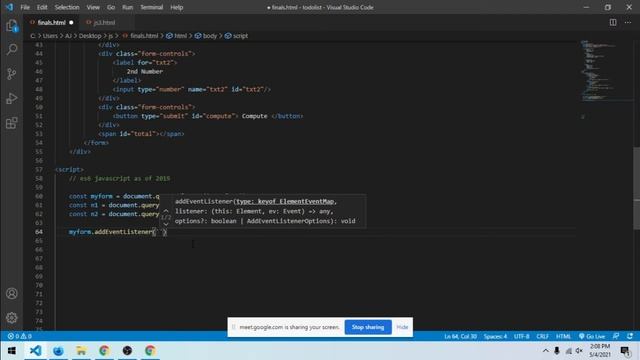Screen dimensions: 640x360
Task: Click HTML language mode selector
Action: coord(563,336)
